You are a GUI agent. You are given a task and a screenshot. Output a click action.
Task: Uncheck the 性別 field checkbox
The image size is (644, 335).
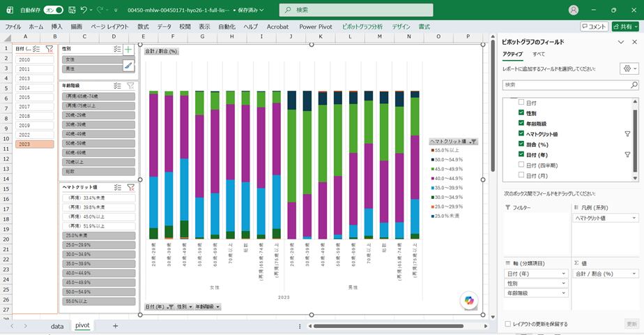(x=521, y=112)
